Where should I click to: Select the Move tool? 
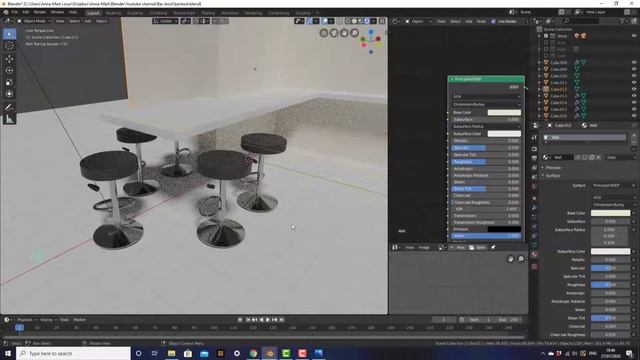[9, 59]
